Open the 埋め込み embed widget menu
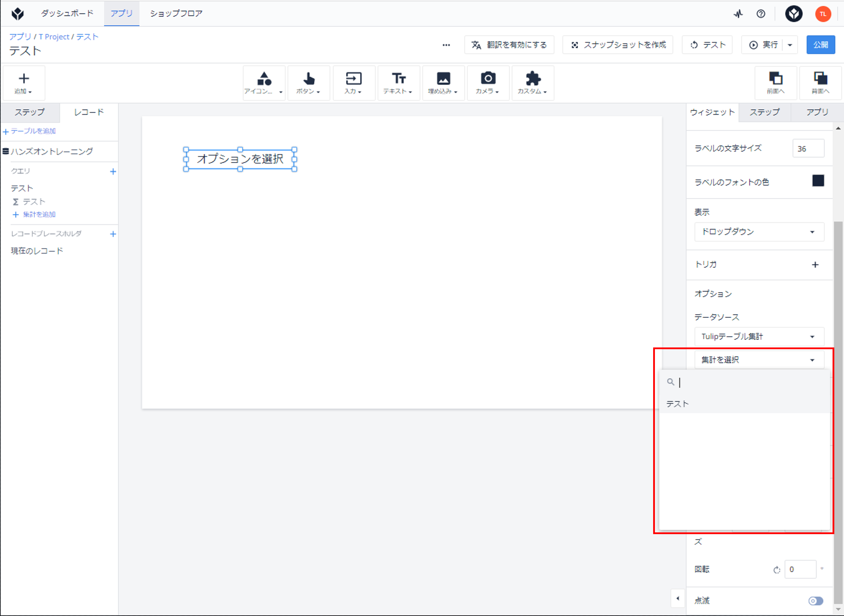This screenshot has width=844, height=616. click(443, 83)
